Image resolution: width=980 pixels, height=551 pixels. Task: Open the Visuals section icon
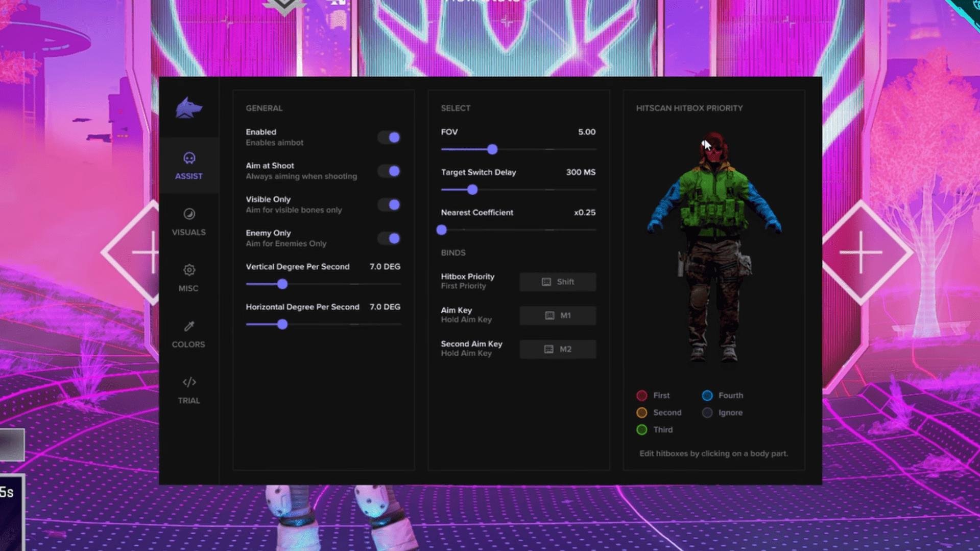(x=189, y=214)
